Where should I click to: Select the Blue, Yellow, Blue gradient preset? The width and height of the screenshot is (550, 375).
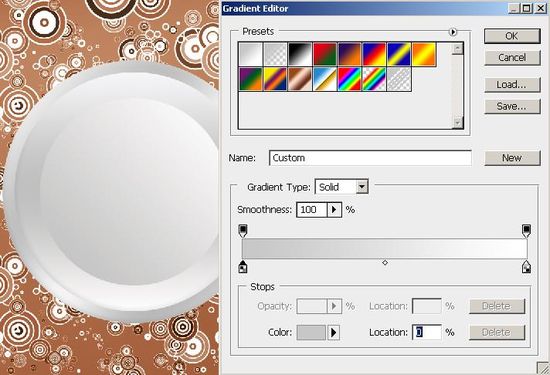(x=399, y=54)
